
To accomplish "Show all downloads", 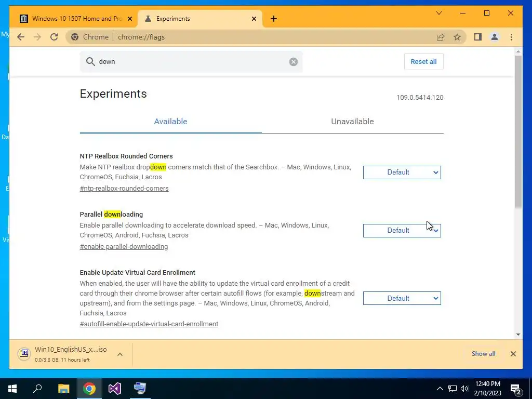I will (x=483, y=354).
